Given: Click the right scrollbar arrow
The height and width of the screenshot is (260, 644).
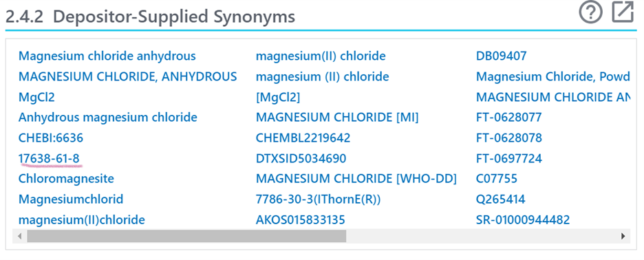Looking at the screenshot, I should click(x=623, y=236).
